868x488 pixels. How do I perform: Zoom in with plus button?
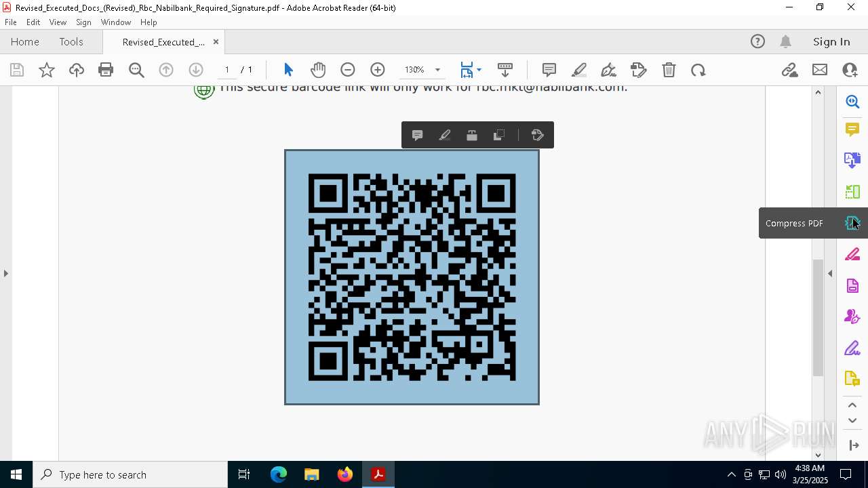coord(378,70)
